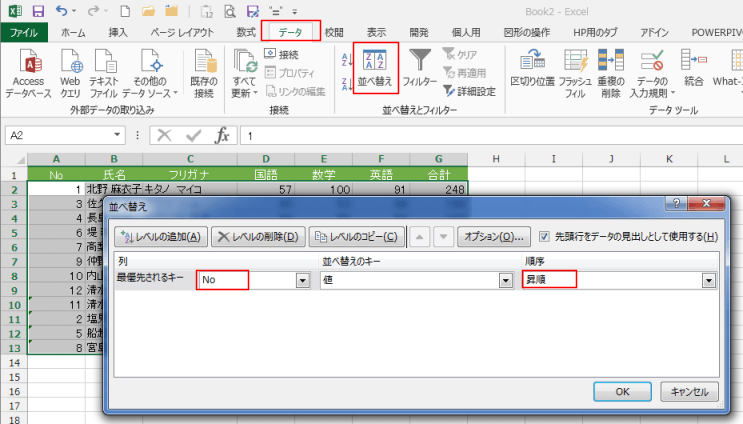Click the select-all corner of worksheet
This screenshot has height=424, width=743.
click(14, 159)
